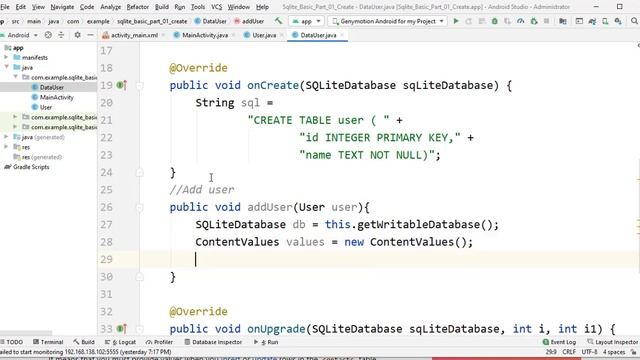Open the Logcat tool window
The image size is (640, 360).
(120, 342)
